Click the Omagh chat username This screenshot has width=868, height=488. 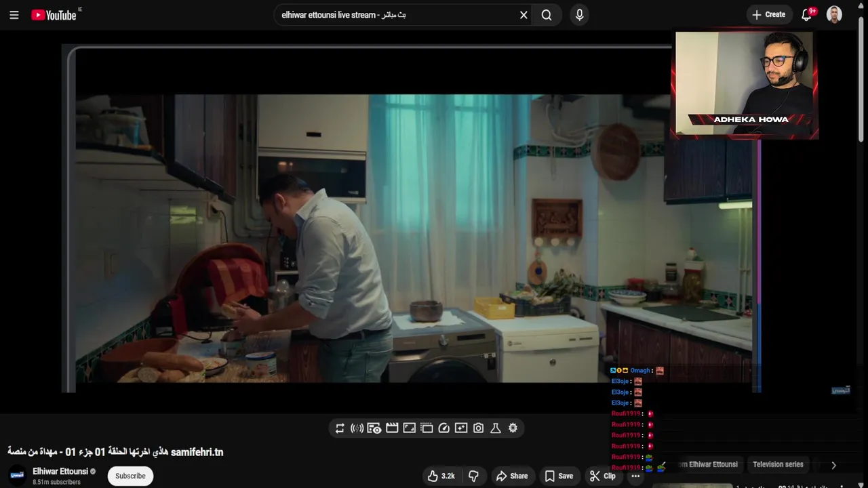tap(640, 371)
